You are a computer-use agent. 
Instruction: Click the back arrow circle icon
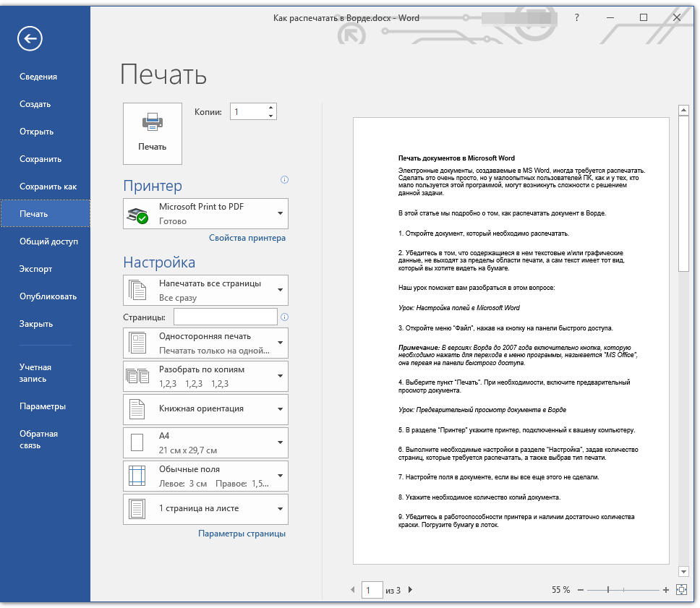click(30, 39)
